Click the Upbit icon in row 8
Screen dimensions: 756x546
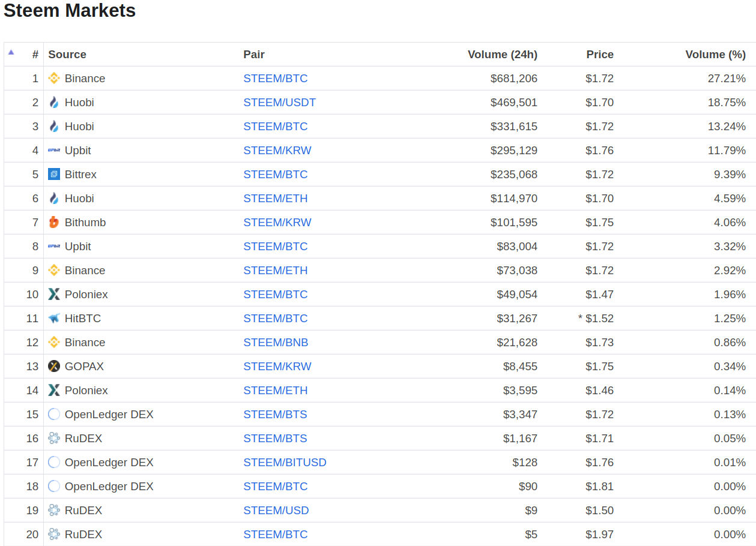coord(54,246)
